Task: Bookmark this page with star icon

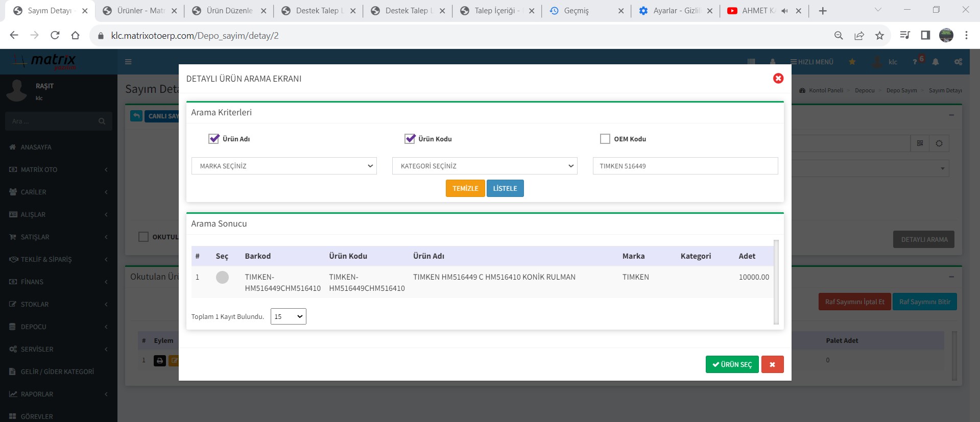Action: pyautogui.click(x=879, y=35)
